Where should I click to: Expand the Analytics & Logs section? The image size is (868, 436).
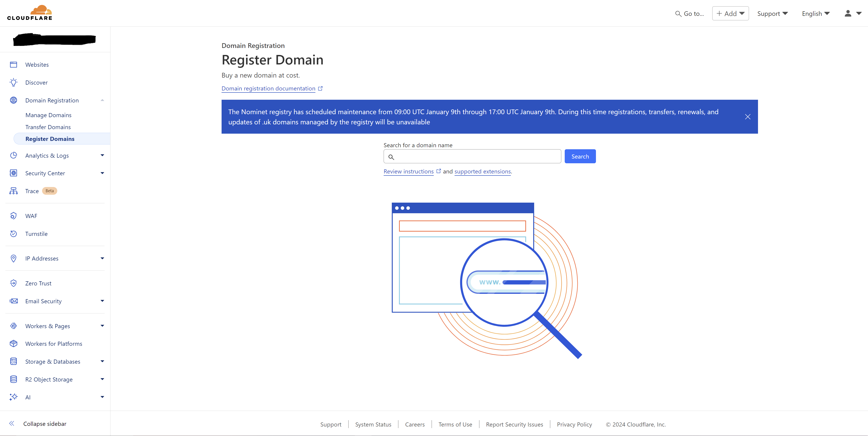[102, 155]
